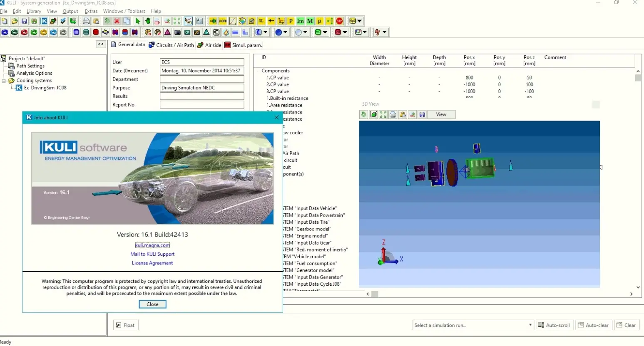
Task: Collapse the 'Components' list group
Action: click(x=258, y=71)
